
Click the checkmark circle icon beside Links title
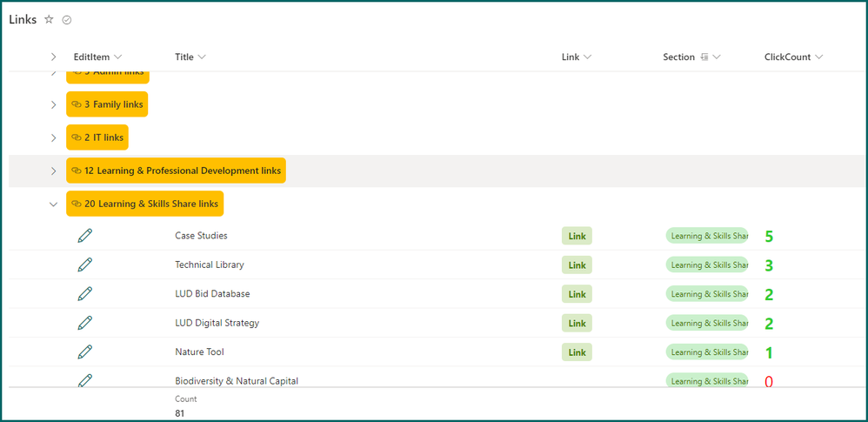(67, 20)
